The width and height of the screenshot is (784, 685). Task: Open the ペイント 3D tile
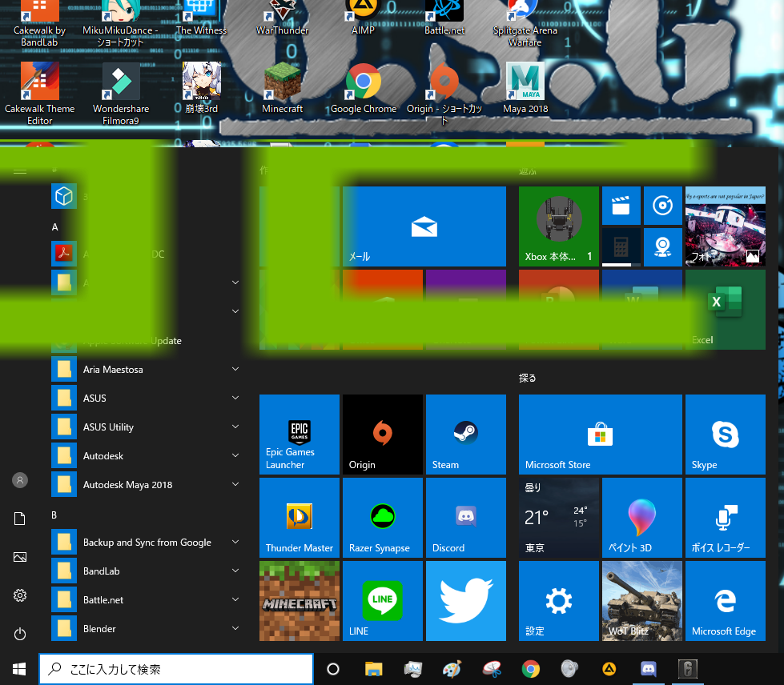pyautogui.click(x=641, y=518)
